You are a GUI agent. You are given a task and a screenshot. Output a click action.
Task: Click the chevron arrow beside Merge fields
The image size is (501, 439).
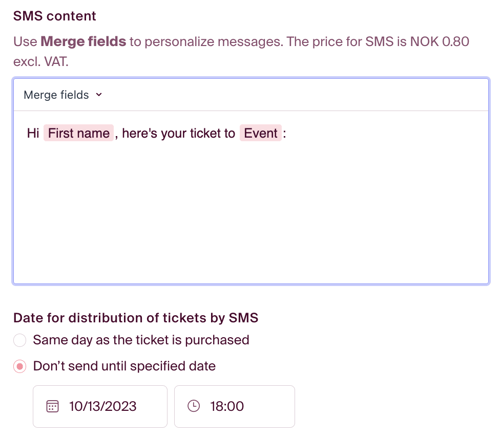coord(99,95)
